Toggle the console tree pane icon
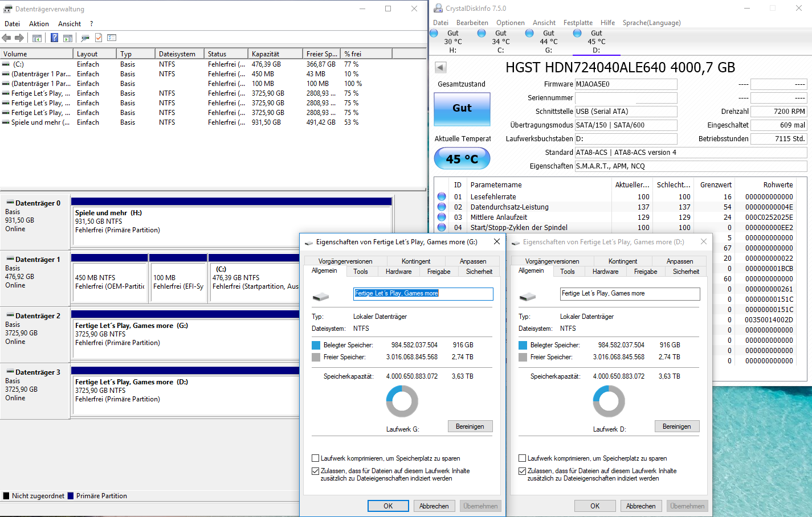This screenshot has width=812, height=517. click(x=37, y=38)
